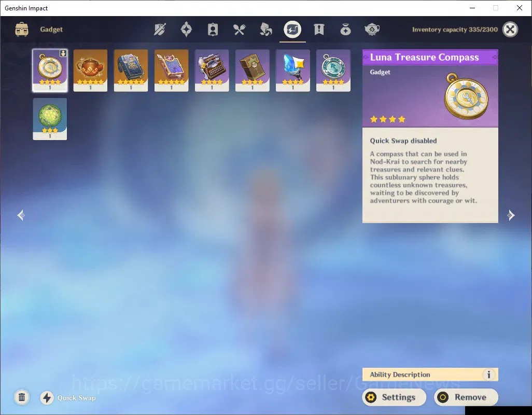Select the blue crystal gadget

293,71
